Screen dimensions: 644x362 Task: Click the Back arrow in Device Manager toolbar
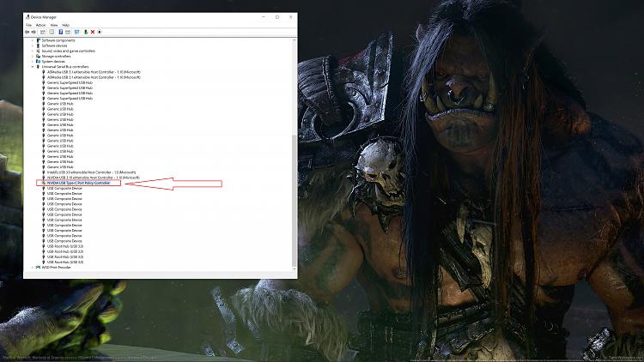(27, 32)
